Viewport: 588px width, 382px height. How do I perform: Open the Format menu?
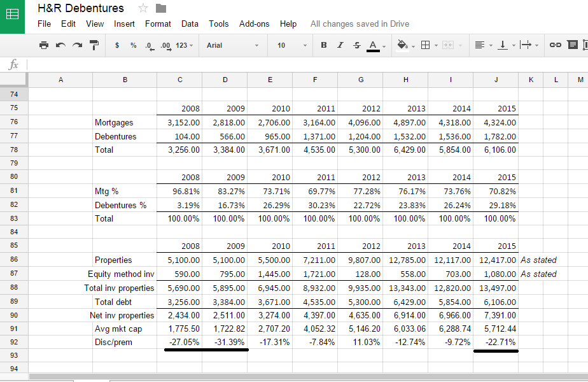pos(158,24)
